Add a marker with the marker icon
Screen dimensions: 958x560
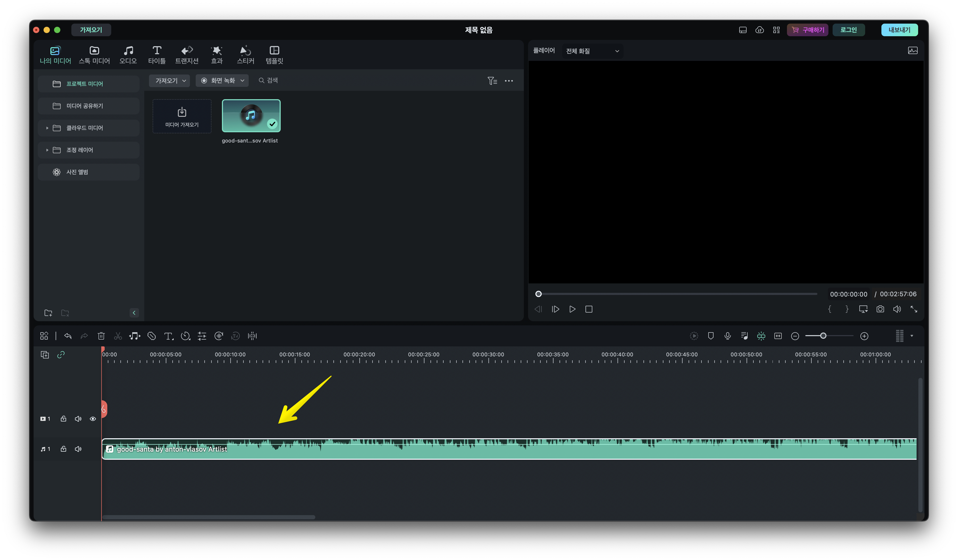click(x=711, y=336)
